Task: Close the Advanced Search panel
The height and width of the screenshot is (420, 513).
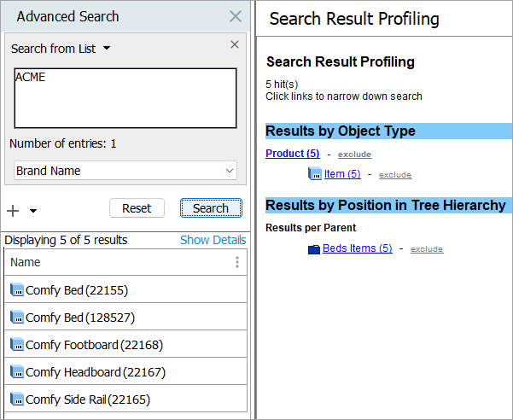Action: [x=236, y=16]
